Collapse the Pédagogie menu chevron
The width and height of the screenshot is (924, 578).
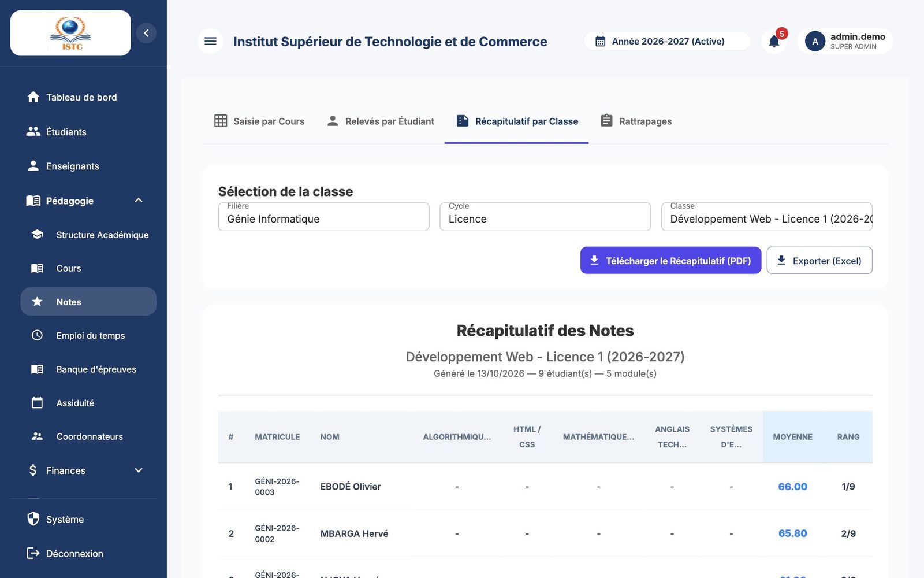pyautogui.click(x=139, y=201)
